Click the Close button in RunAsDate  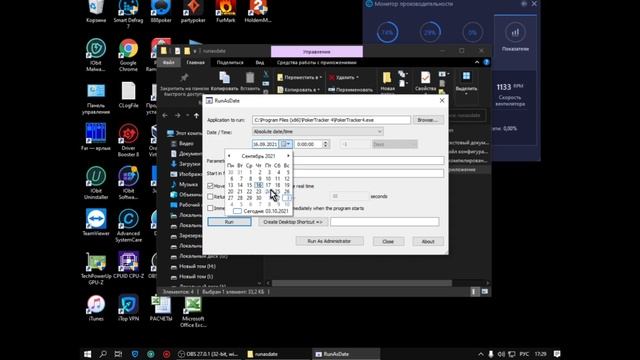(388, 242)
